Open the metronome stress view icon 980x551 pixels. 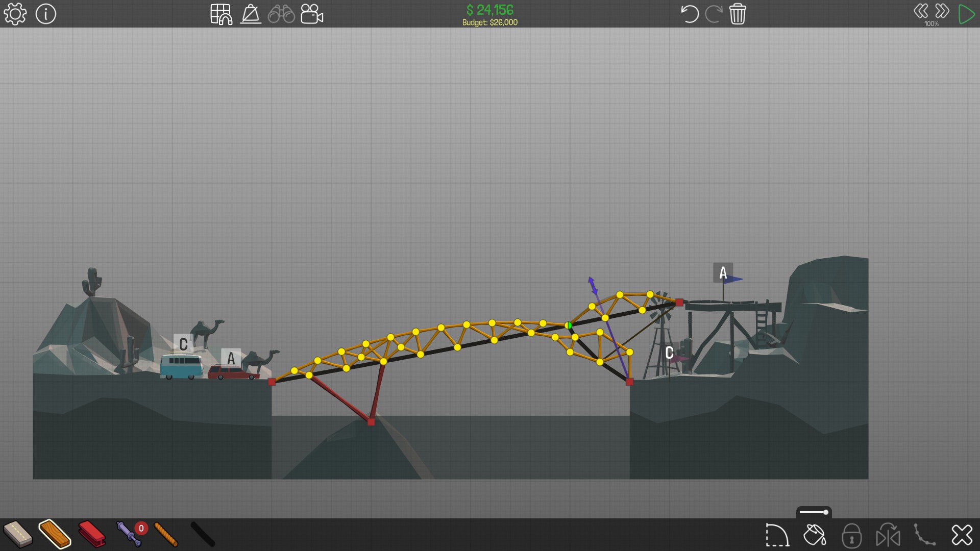point(251,14)
